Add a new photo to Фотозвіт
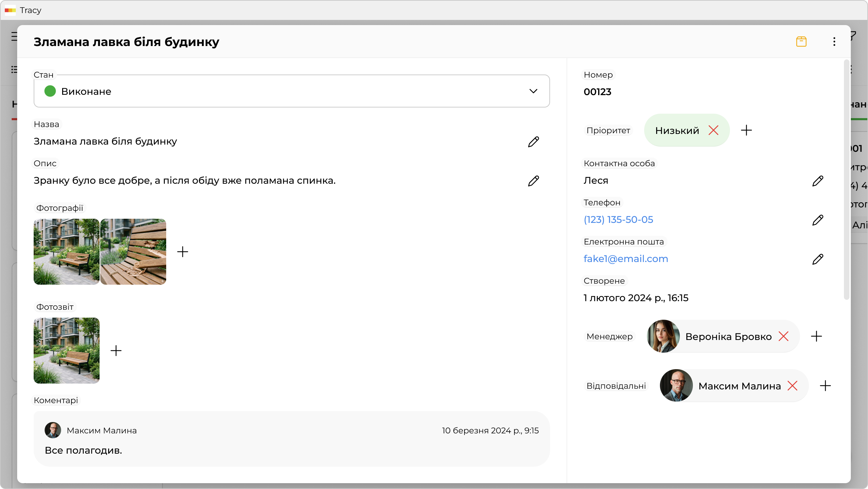 116,351
